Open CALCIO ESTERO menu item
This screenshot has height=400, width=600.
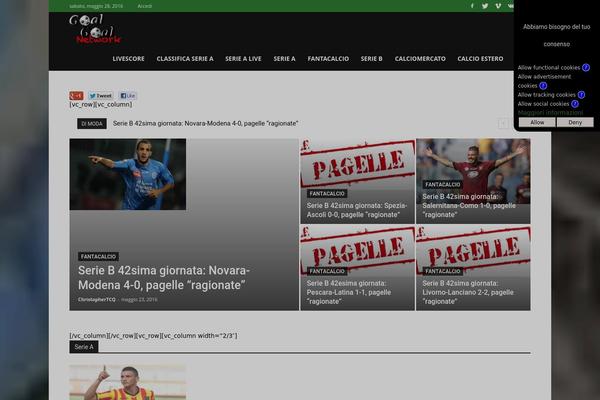(x=480, y=59)
